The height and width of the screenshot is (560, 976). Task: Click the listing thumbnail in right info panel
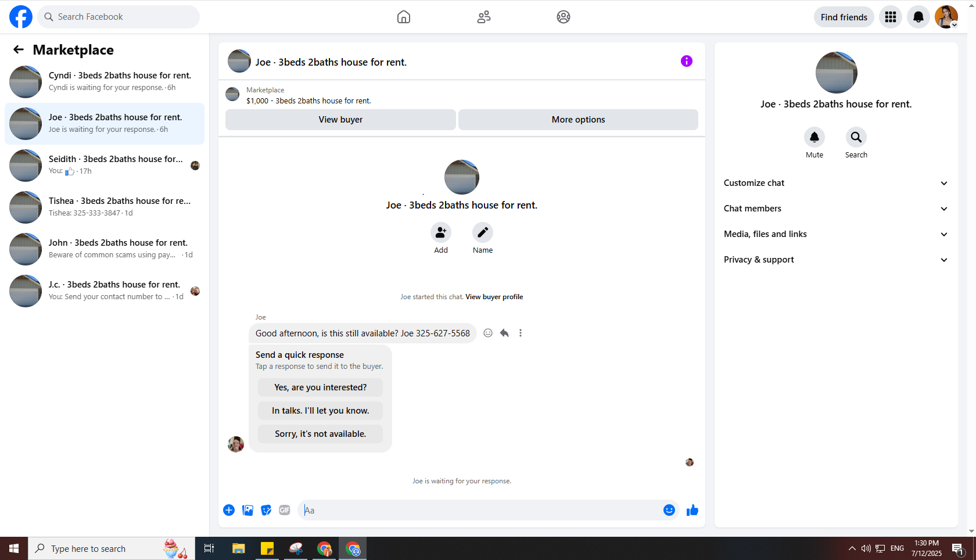click(837, 73)
